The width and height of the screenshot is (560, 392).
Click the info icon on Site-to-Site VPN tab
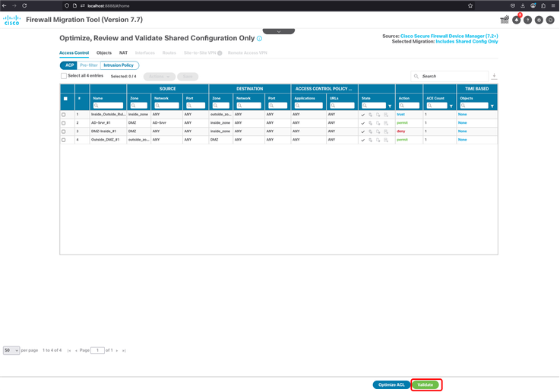point(220,53)
